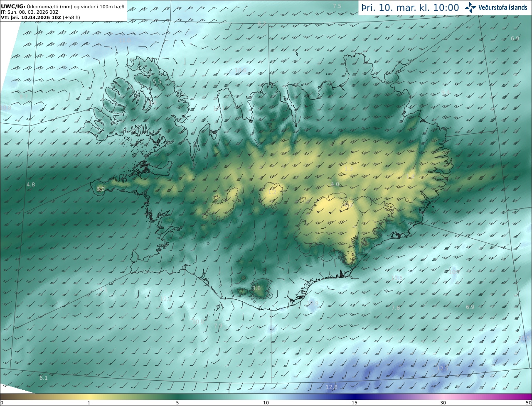Viewport: 532px width, 406px height.
Task: Click the 'VT: þri. 10.03.2026 10Z' valid time
Action: (x=31, y=17)
